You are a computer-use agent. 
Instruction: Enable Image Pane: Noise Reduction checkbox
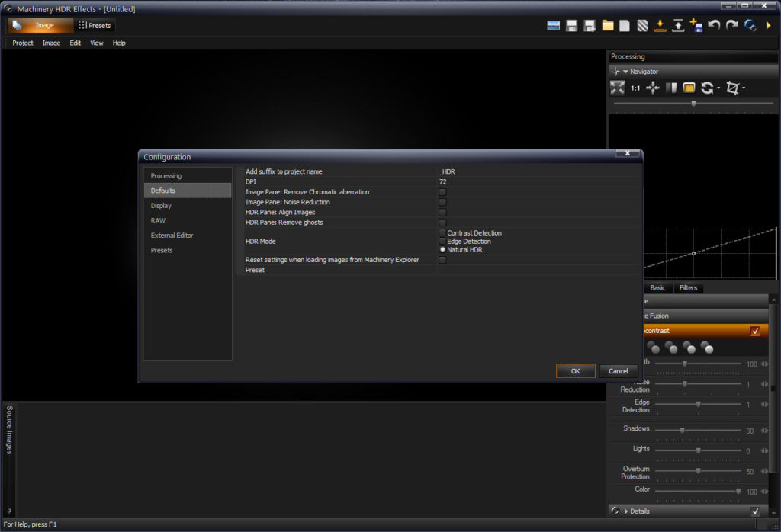(442, 202)
